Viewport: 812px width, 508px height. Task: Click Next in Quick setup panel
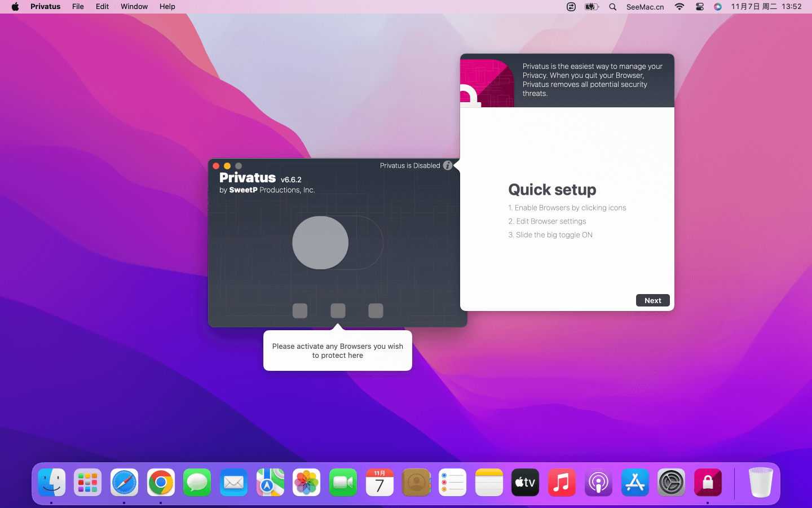click(x=653, y=300)
